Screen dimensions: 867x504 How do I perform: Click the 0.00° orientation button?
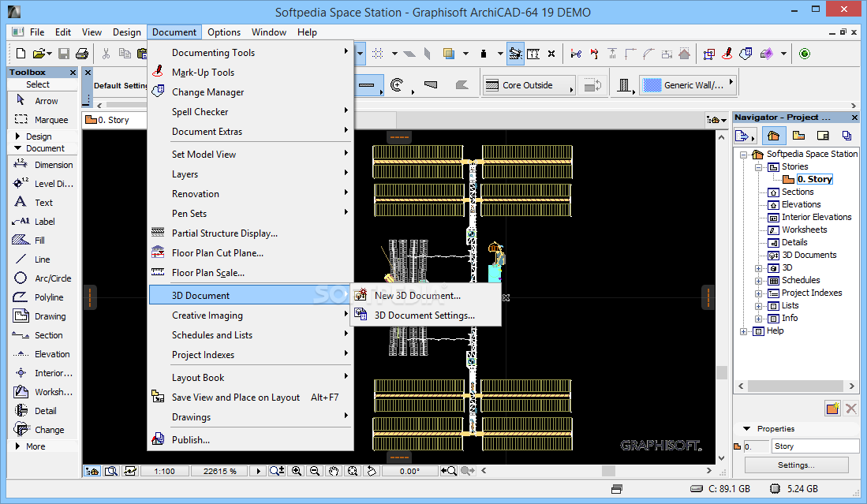[x=409, y=472]
